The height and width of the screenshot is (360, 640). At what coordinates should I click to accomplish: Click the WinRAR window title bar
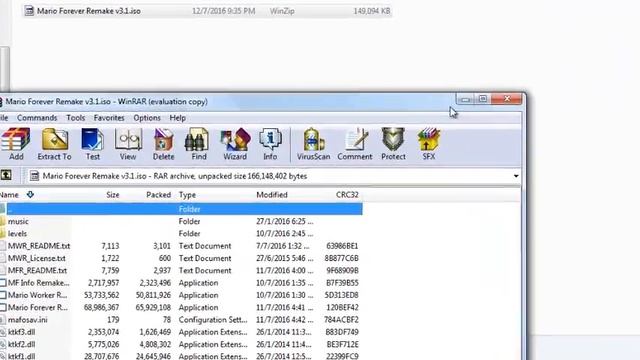coord(229,102)
